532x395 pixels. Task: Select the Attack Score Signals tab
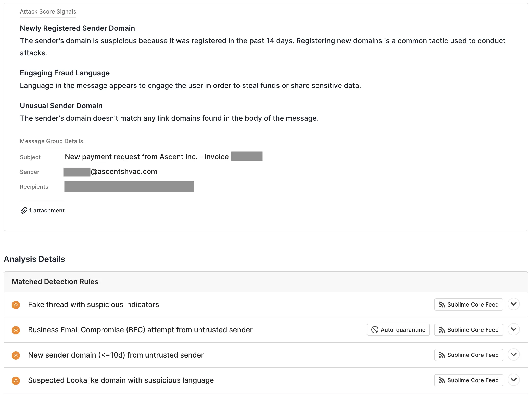click(x=48, y=12)
